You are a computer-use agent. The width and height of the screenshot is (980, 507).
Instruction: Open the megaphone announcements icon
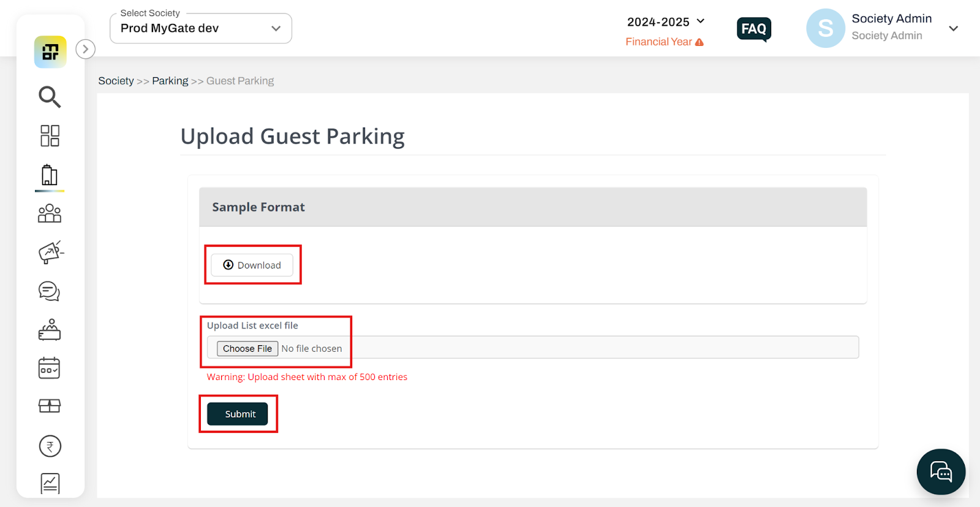(51, 252)
